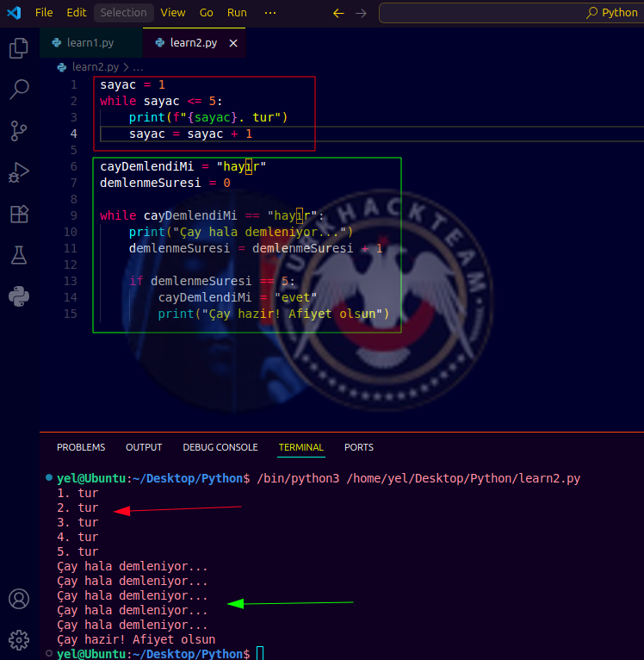Click learn2.py in the breadcrumb

pyautogui.click(x=95, y=67)
